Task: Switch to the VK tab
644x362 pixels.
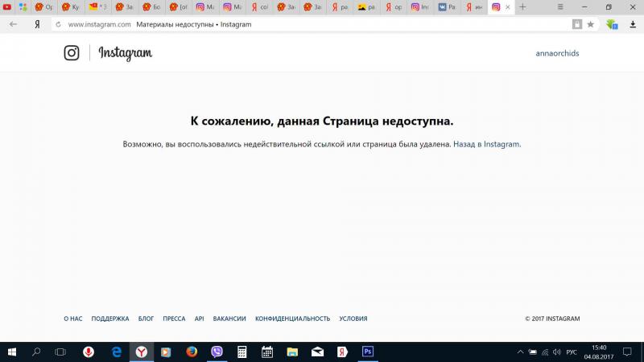Action: click(x=447, y=7)
